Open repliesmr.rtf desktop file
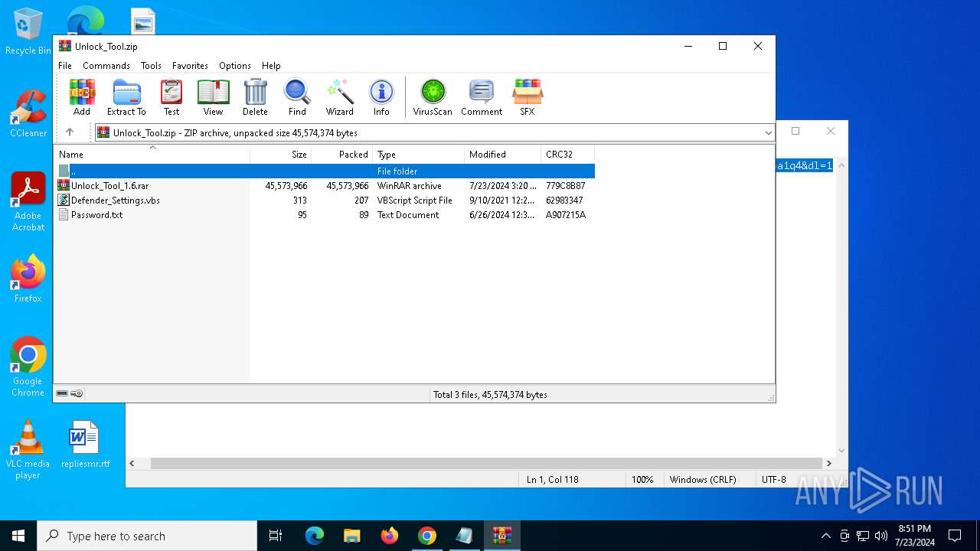The height and width of the screenshot is (551, 980). pyautogui.click(x=85, y=445)
